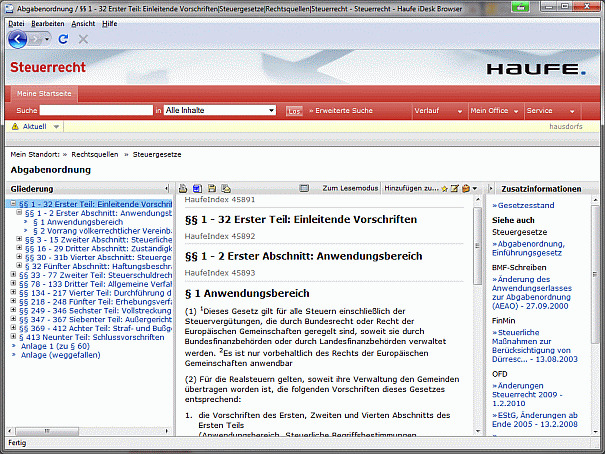
Task: Click the print document icon
Action: coord(183,188)
